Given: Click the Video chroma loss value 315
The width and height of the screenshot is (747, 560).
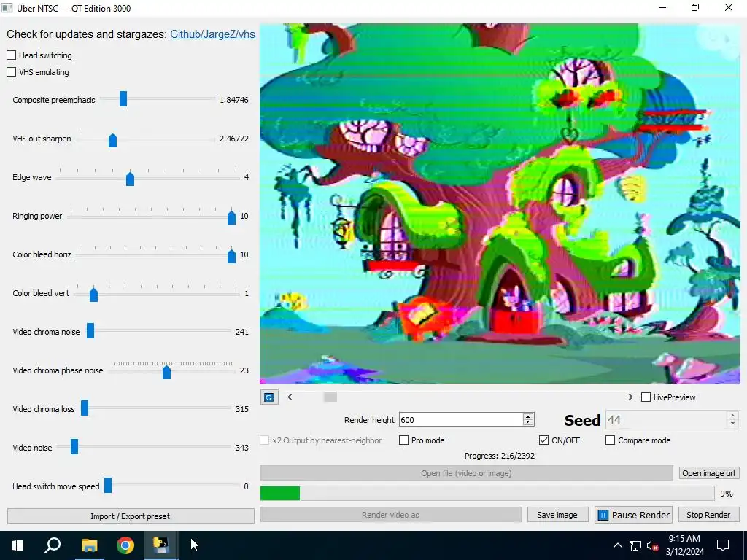Looking at the screenshot, I should tap(242, 409).
